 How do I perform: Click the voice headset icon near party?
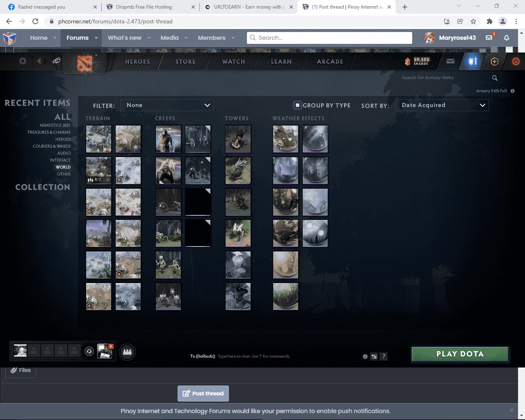point(89,352)
